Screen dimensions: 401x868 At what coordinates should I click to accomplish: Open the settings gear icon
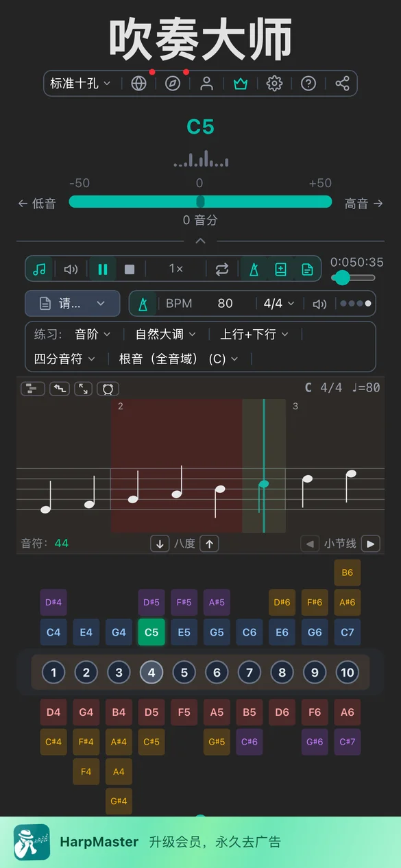tap(274, 84)
